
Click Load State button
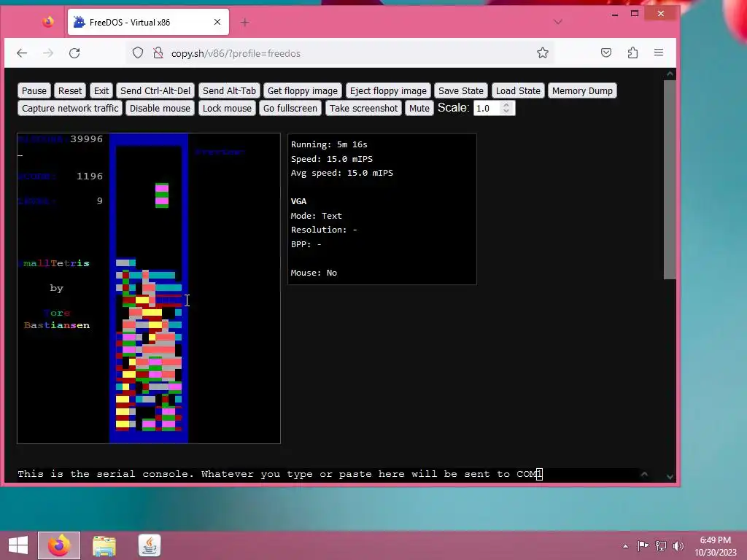coord(518,90)
